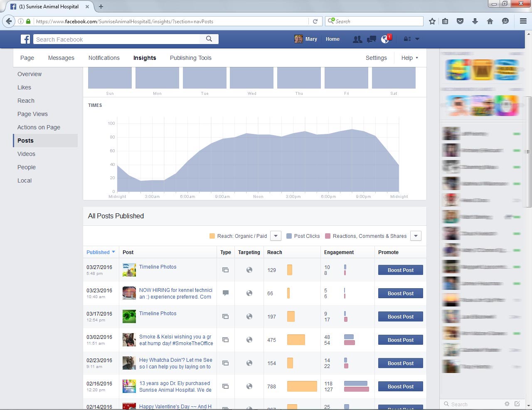The width and height of the screenshot is (532, 410).
Task: Click the chat sidebar Search field
Action: pyautogui.click(x=472, y=404)
